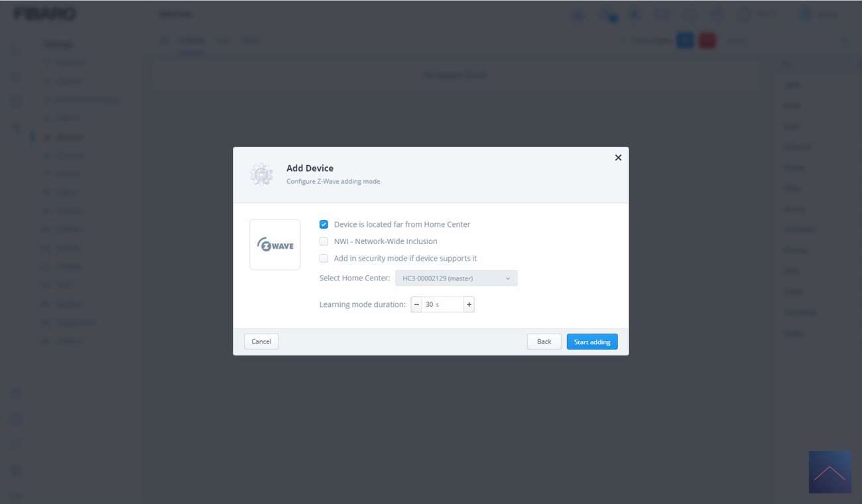Close the Add Device dialog
This screenshot has height=504, width=862.
coord(618,158)
